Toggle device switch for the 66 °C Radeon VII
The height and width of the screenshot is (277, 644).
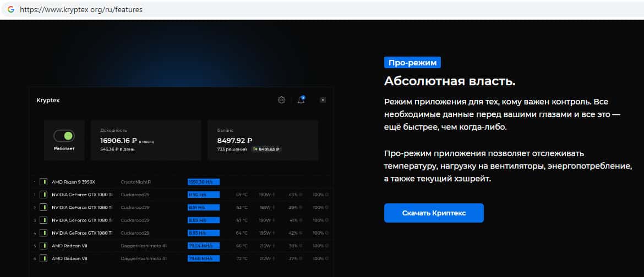coord(43,246)
